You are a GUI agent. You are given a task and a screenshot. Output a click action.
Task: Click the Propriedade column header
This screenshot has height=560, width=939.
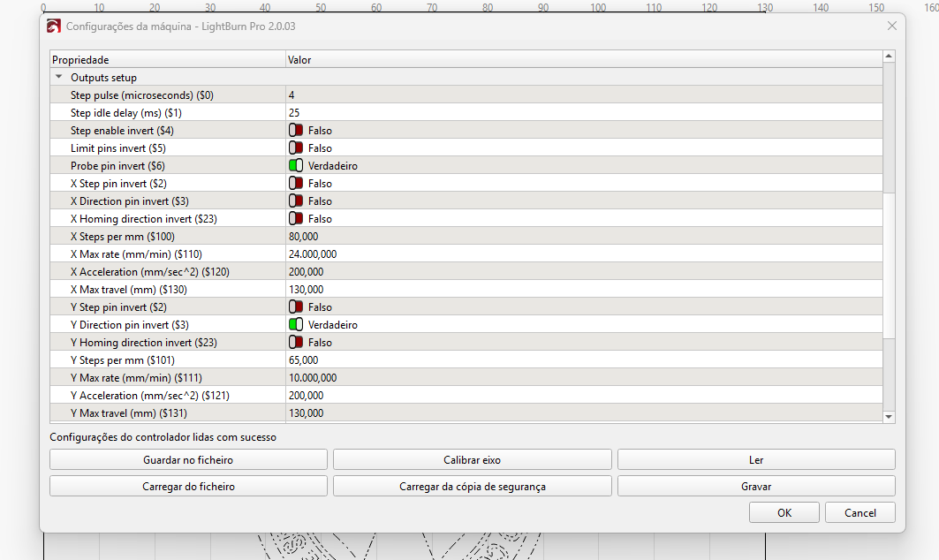168,59
